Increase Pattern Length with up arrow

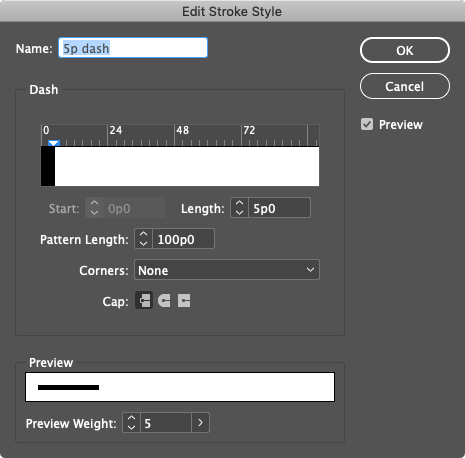pos(143,234)
